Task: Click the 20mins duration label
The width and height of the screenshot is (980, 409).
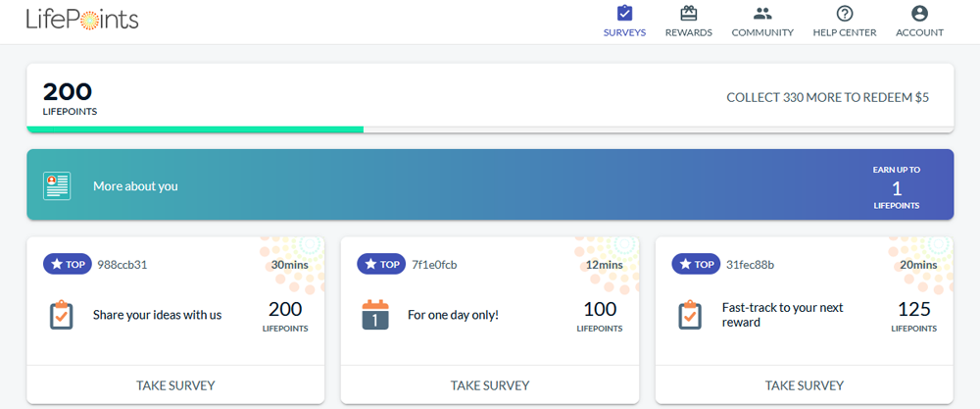Action: (918, 265)
